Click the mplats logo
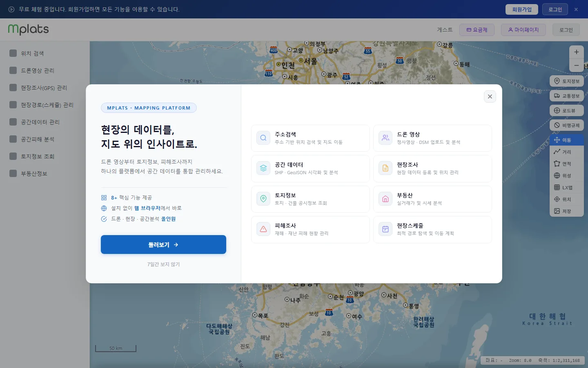588x368 pixels. pyautogui.click(x=29, y=29)
